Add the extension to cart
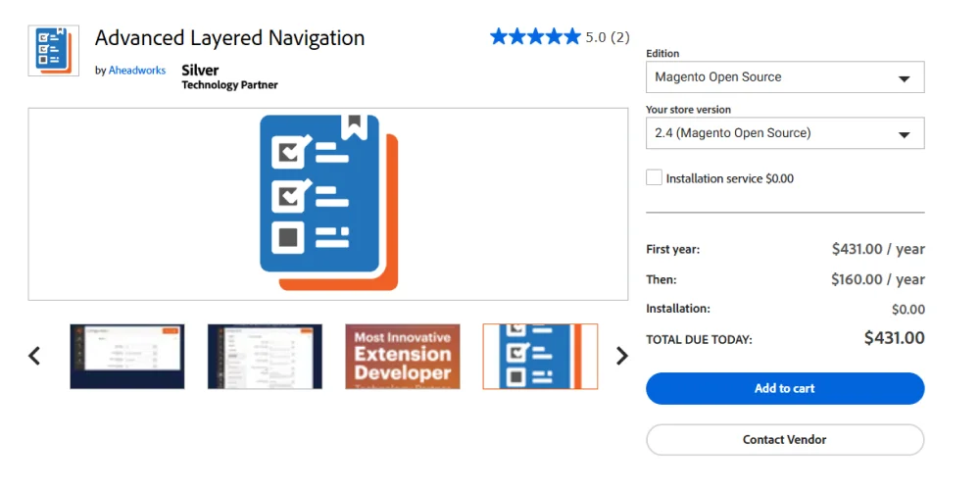The image size is (980, 490). tap(785, 388)
